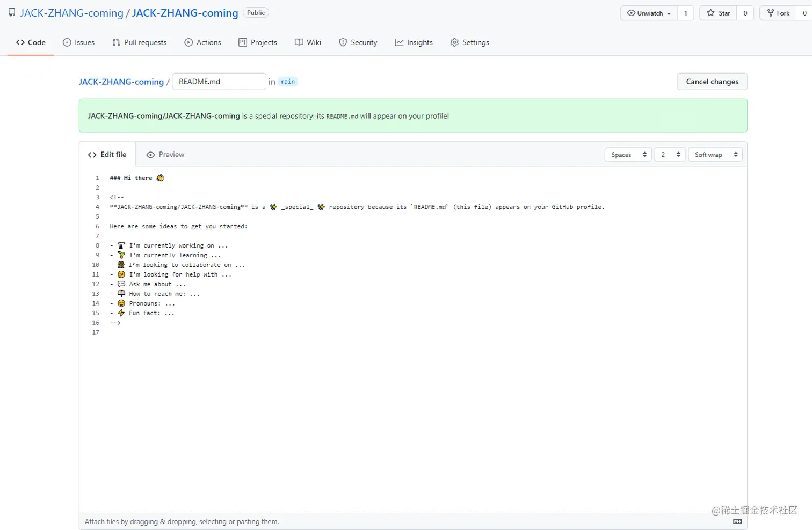Click the line 'Here are some ideas to get you started:'
Viewport: 812px width, 530px height.
coord(179,226)
